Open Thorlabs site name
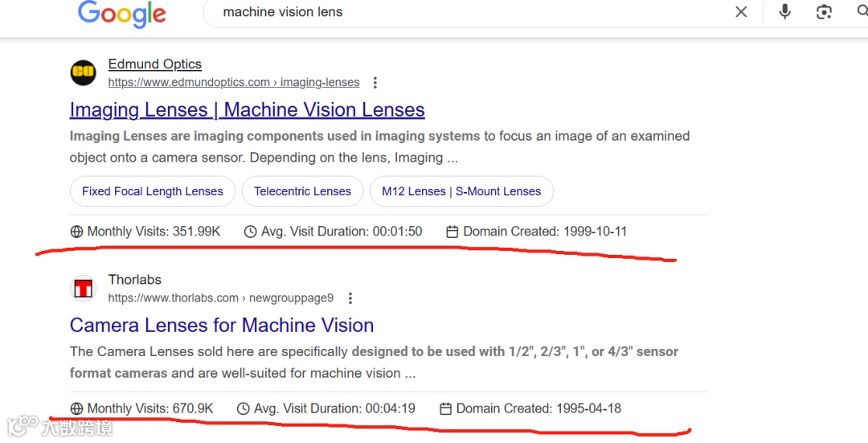Viewport: 868px width, 443px height. (x=134, y=280)
